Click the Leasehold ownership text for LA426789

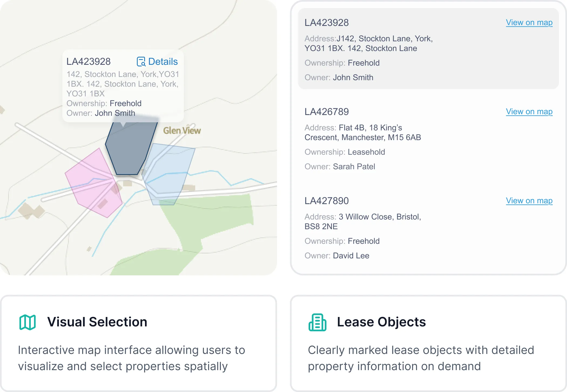(366, 152)
